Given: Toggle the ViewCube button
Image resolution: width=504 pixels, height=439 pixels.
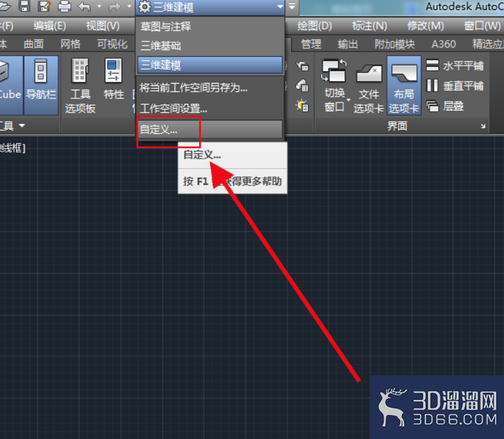Looking at the screenshot, I should tap(11, 85).
